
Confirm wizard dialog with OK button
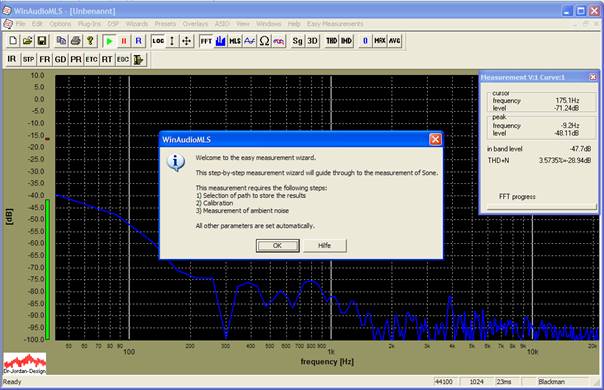(x=277, y=245)
